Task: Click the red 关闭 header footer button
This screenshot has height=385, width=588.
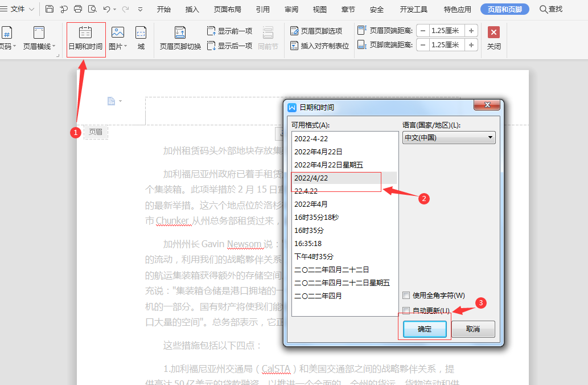Action: tap(494, 38)
